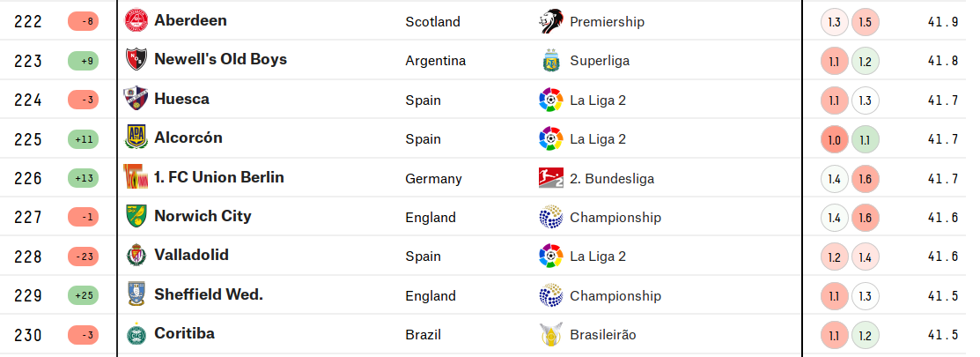Click the Scottish Premiership lion logo
The image size is (980, 357).
click(x=550, y=21)
